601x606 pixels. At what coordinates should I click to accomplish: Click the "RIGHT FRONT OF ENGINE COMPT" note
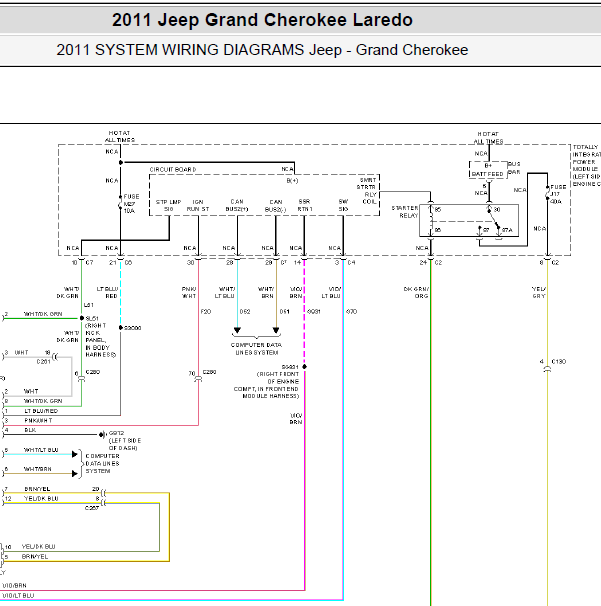[x=266, y=385]
